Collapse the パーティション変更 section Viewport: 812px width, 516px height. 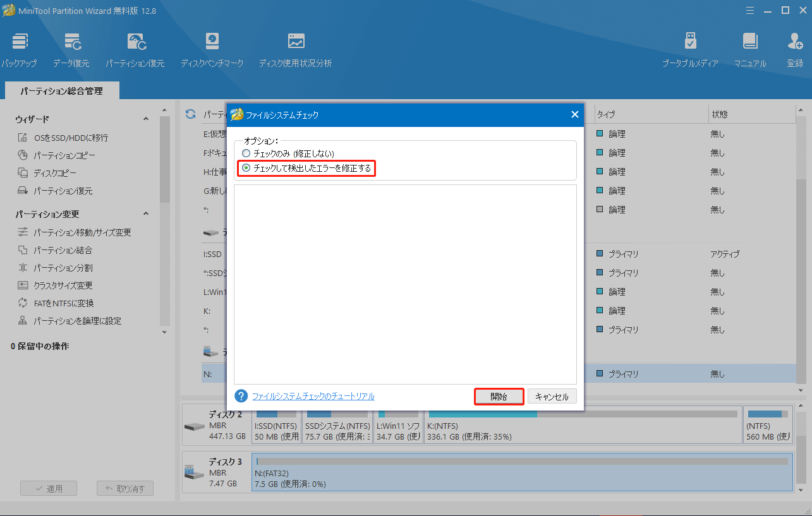[146, 214]
